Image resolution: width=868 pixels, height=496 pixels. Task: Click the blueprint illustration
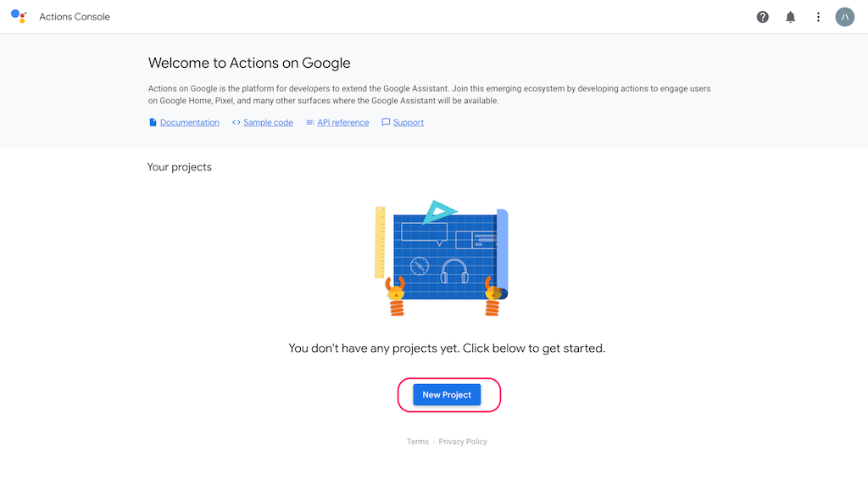coord(441,258)
